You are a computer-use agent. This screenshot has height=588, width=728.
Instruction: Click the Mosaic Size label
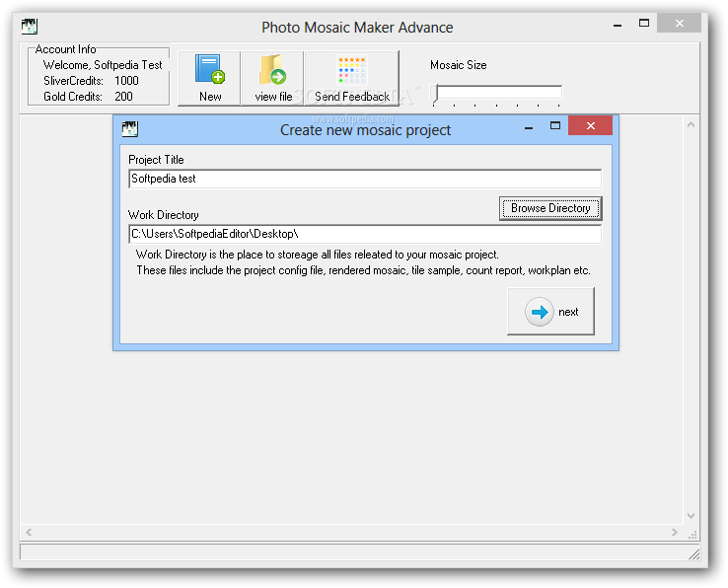coord(459,65)
